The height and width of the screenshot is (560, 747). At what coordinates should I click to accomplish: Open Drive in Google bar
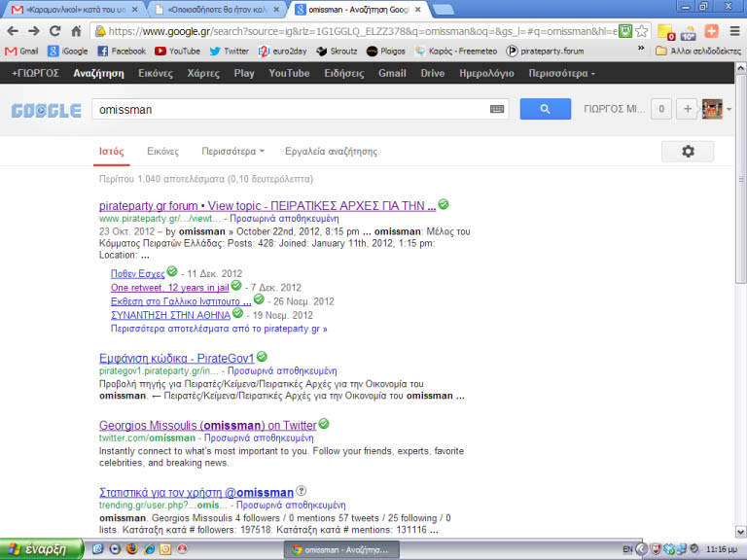coord(433,73)
